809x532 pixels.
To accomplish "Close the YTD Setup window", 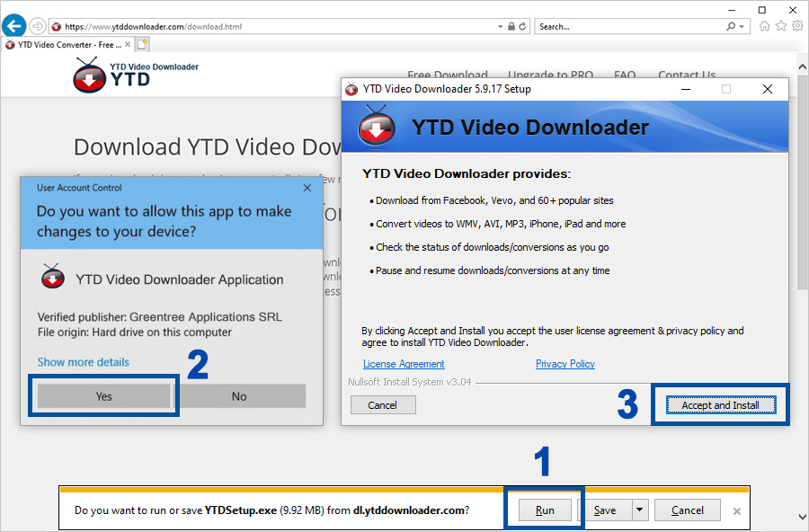I will click(x=768, y=89).
